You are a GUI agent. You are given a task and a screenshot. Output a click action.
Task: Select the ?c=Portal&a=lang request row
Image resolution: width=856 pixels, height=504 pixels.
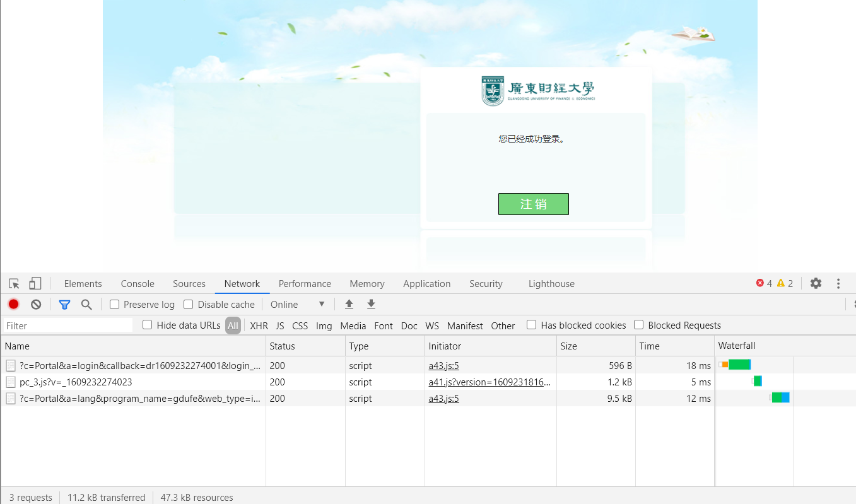coord(428,398)
